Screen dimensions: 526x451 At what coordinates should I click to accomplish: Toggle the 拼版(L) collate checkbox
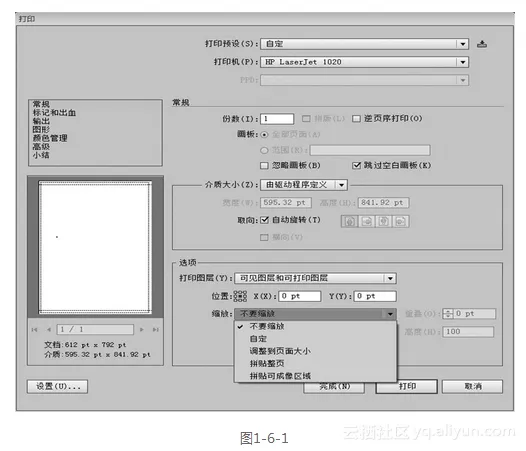tap(306, 118)
